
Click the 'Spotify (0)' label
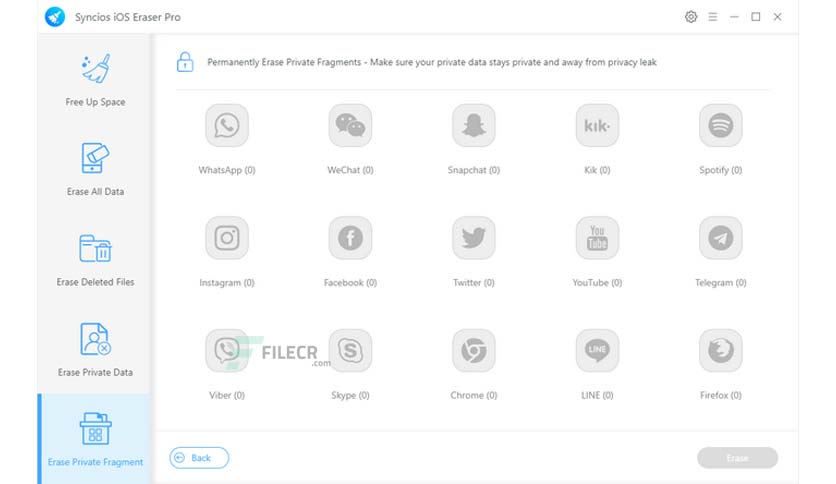720,170
